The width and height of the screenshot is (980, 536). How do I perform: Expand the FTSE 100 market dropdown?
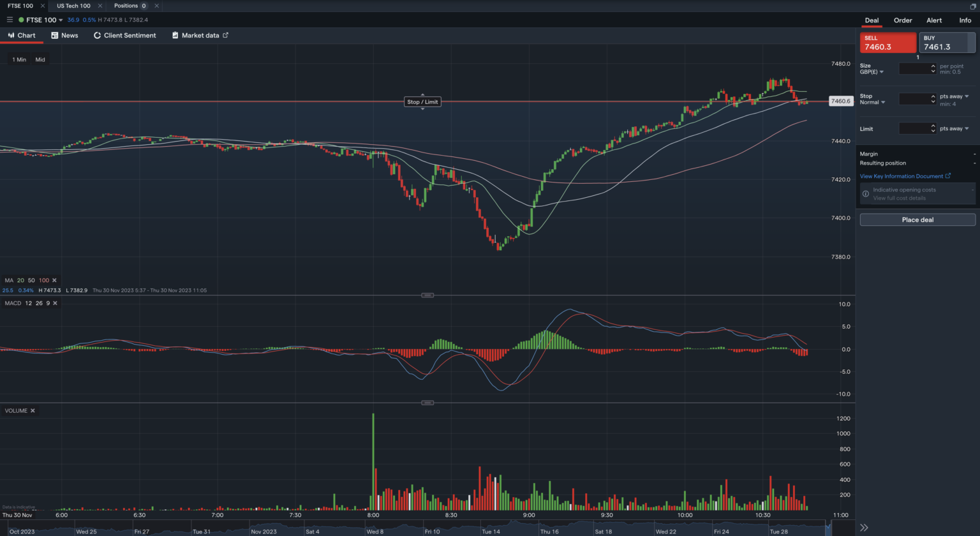61,20
